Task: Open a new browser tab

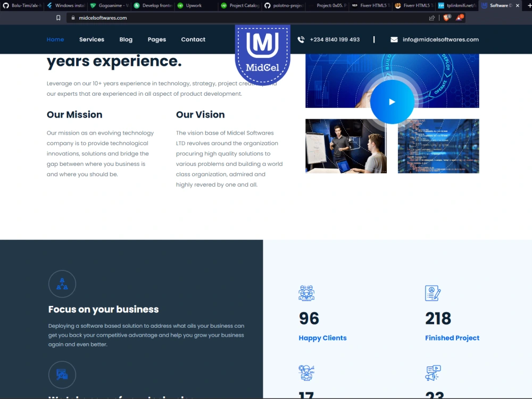Action: click(529, 5)
